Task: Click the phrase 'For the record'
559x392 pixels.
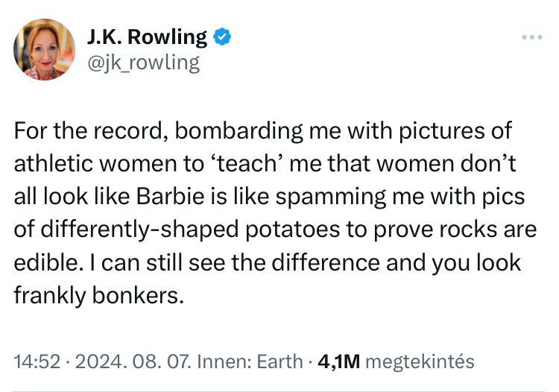Action: click(70, 130)
